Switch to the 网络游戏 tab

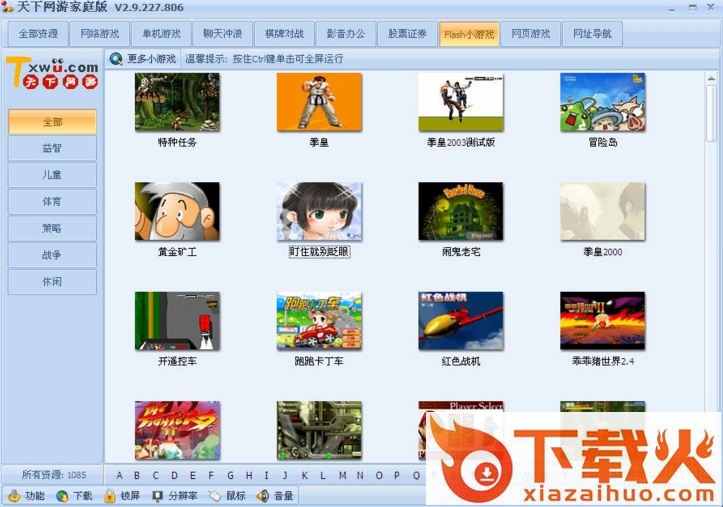click(x=100, y=34)
